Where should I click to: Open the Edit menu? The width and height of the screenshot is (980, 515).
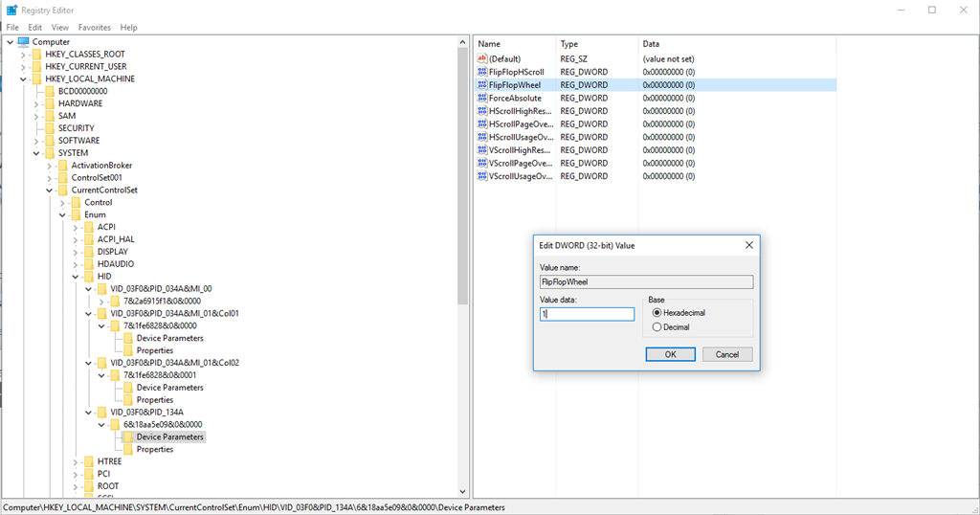[x=35, y=28]
